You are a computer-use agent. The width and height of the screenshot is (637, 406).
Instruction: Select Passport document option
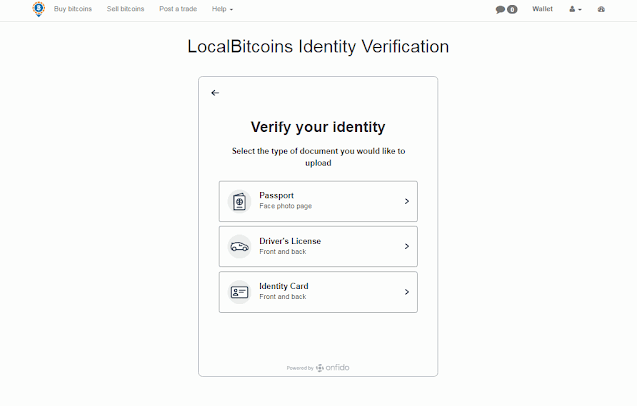(x=318, y=202)
